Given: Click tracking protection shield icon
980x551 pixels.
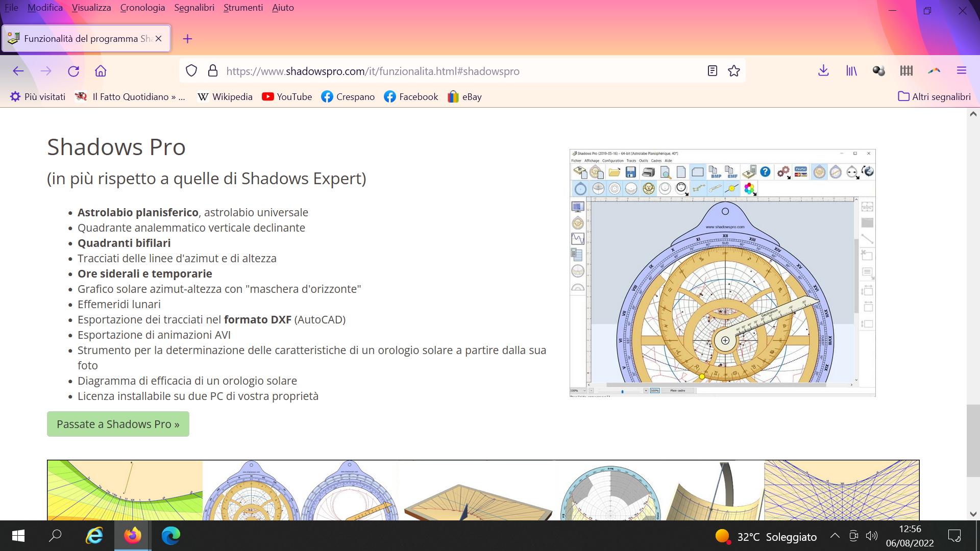Looking at the screenshot, I should tap(191, 71).
